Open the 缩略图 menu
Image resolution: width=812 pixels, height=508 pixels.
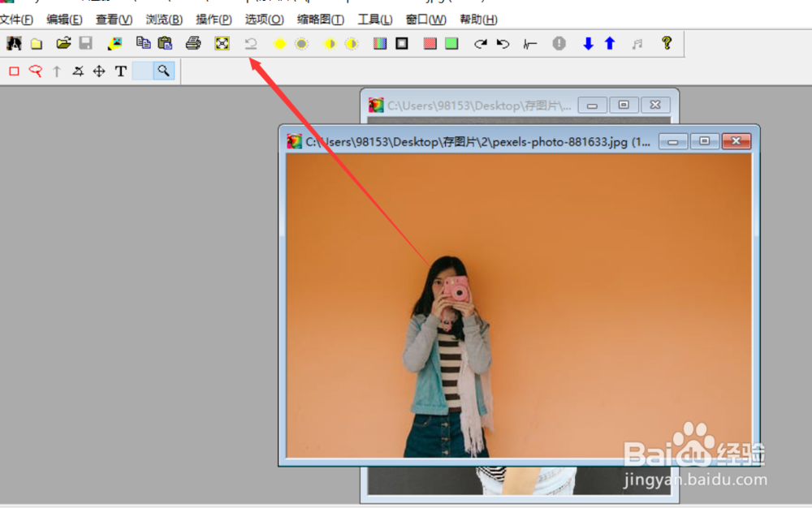click(320, 19)
